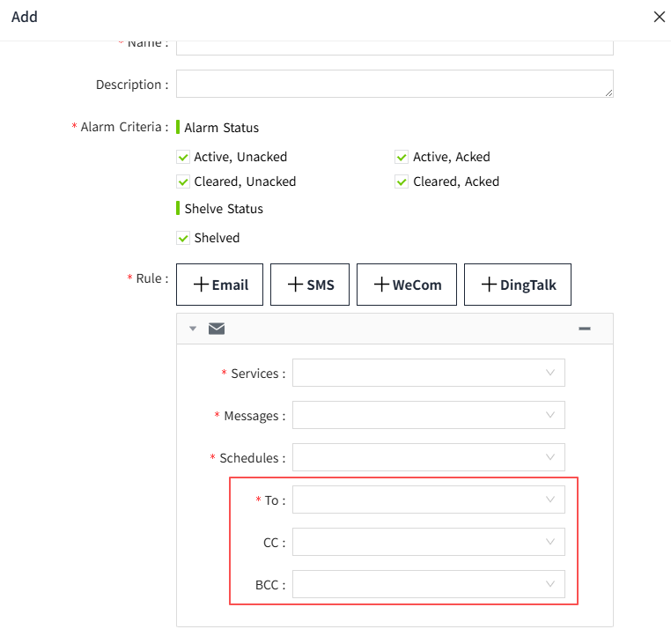Click the envelope icon in rule header
This screenshot has width=671, height=644.
coord(217,329)
